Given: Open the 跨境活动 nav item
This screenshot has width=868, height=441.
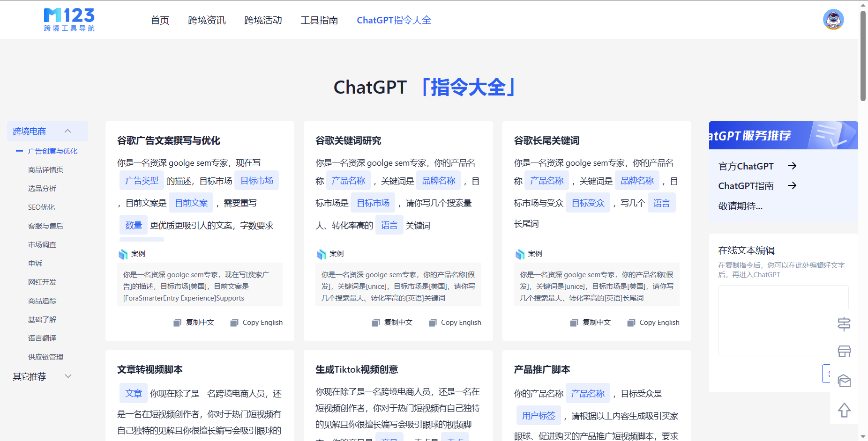Looking at the screenshot, I should tap(263, 20).
